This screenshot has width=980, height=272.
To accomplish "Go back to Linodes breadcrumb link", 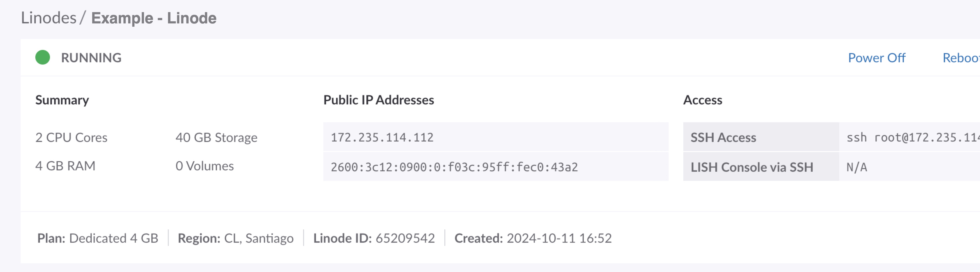I will pyautogui.click(x=49, y=18).
